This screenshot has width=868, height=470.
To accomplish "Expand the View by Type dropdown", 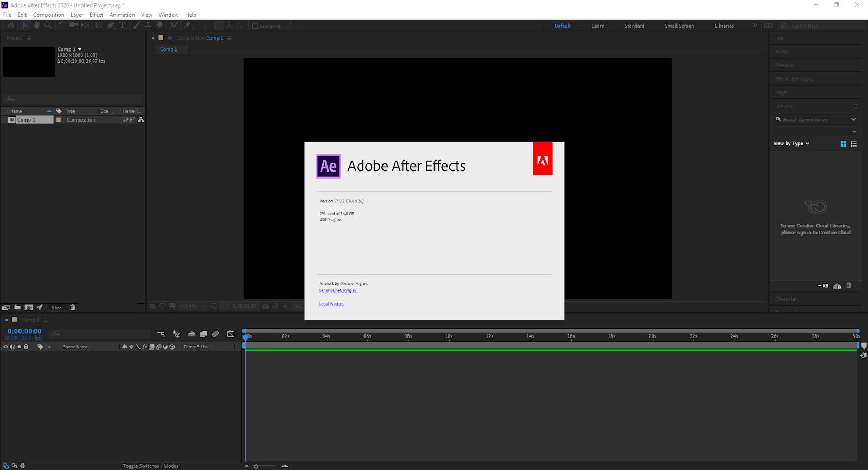I will [792, 144].
